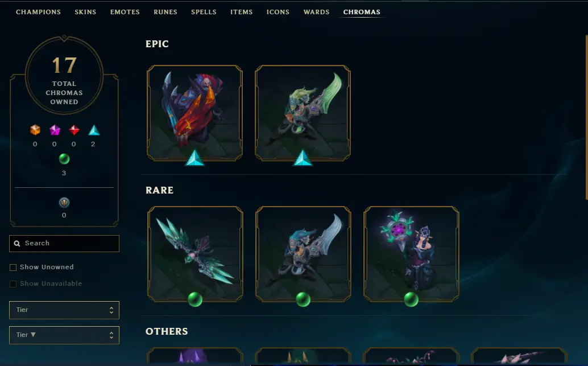Click green orb under Rare staff chroma
The width and height of the screenshot is (588, 366).
(x=411, y=299)
